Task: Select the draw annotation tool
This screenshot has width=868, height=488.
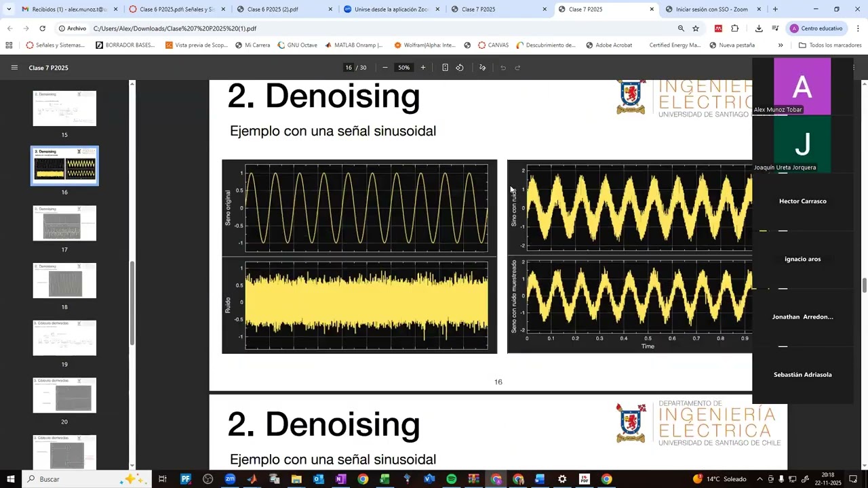Action: point(483,68)
